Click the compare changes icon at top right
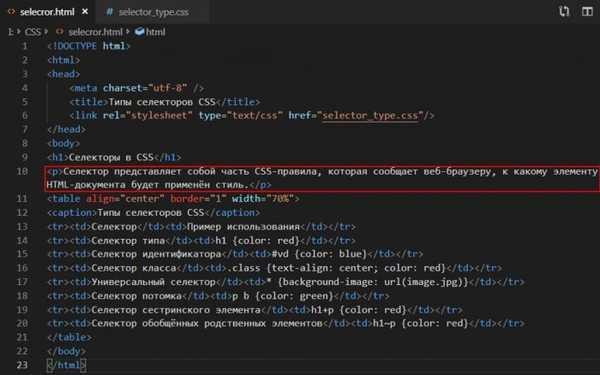This screenshot has height=375, width=600. coord(564,11)
